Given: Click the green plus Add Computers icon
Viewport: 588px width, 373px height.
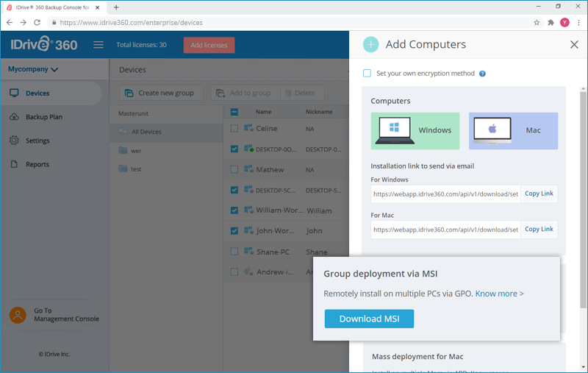Looking at the screenshot, I should [370, 45].
